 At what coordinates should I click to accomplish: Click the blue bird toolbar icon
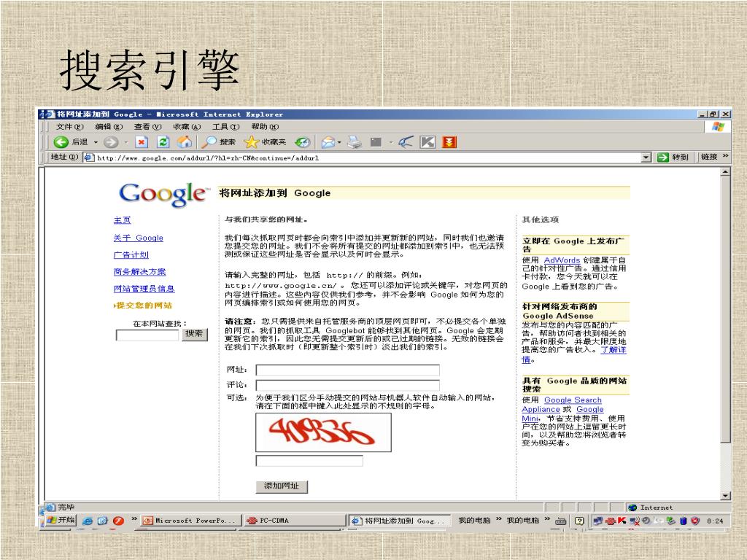click(406, 142)
